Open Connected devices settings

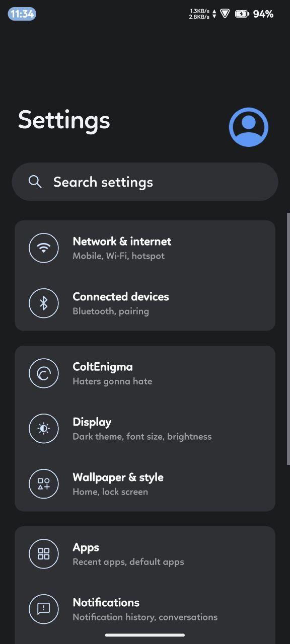coord(145,303)
